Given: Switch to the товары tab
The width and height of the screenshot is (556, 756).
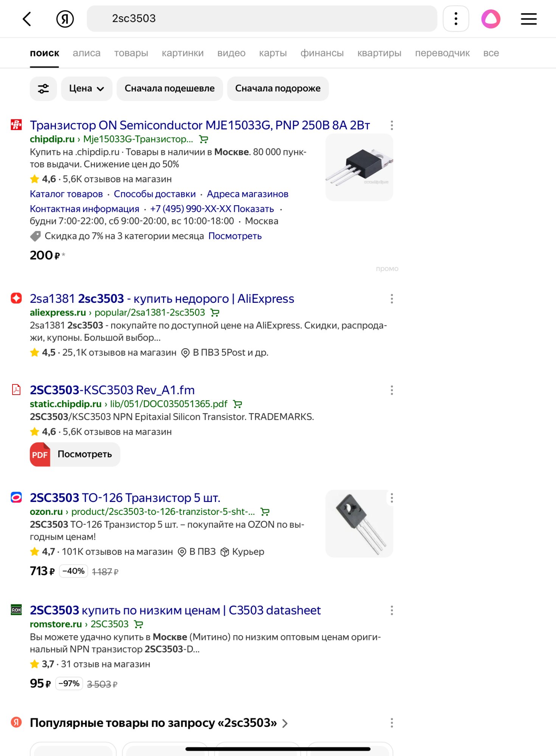Looking at the screenshot, I should 131,53.
